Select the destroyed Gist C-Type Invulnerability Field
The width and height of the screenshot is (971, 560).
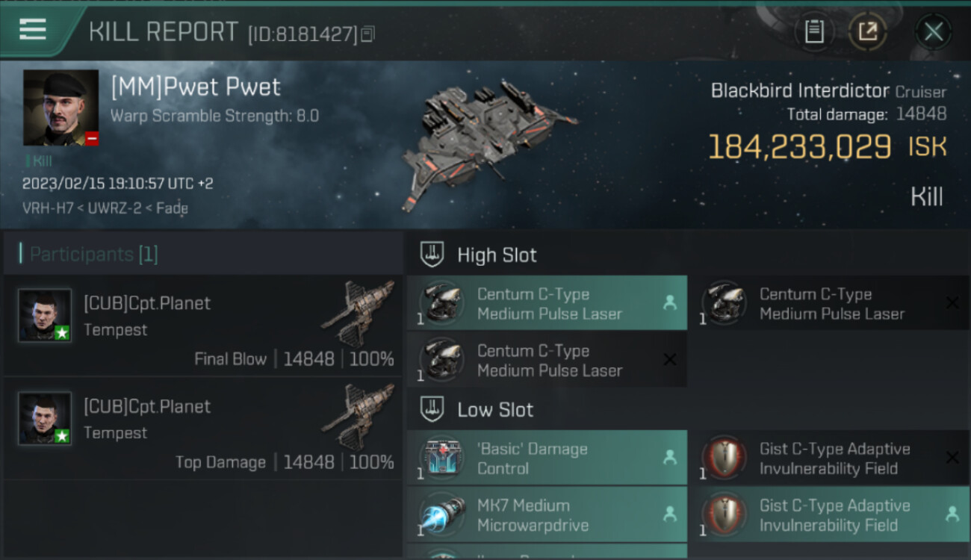pyautogui.click(x=834, y=458)
